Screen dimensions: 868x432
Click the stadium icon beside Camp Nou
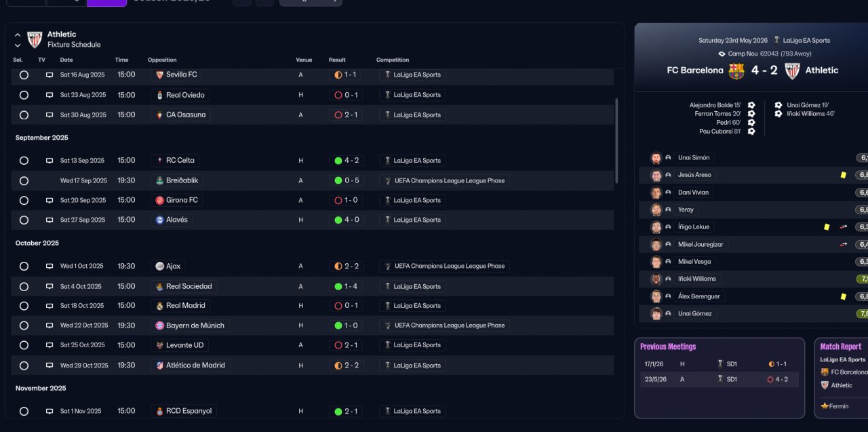(722, 54)
